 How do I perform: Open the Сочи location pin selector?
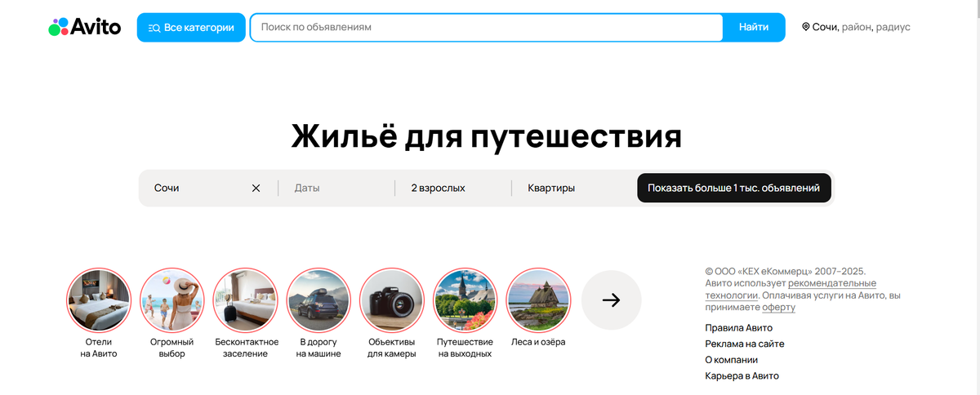pyautogui.click(x=856, y=27)
